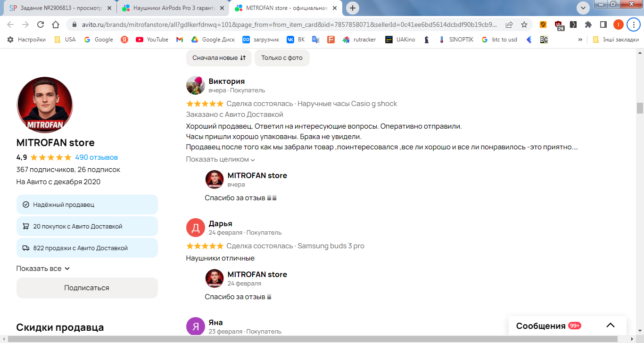Close the Задание №2906813 tab
This screenshot has width=644, height=343.
(109, 8)
